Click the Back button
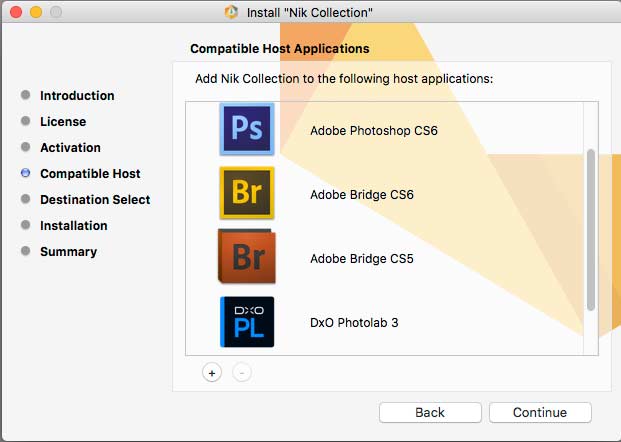The height and width of the screenshot is (442, 621). pos(430,412)
